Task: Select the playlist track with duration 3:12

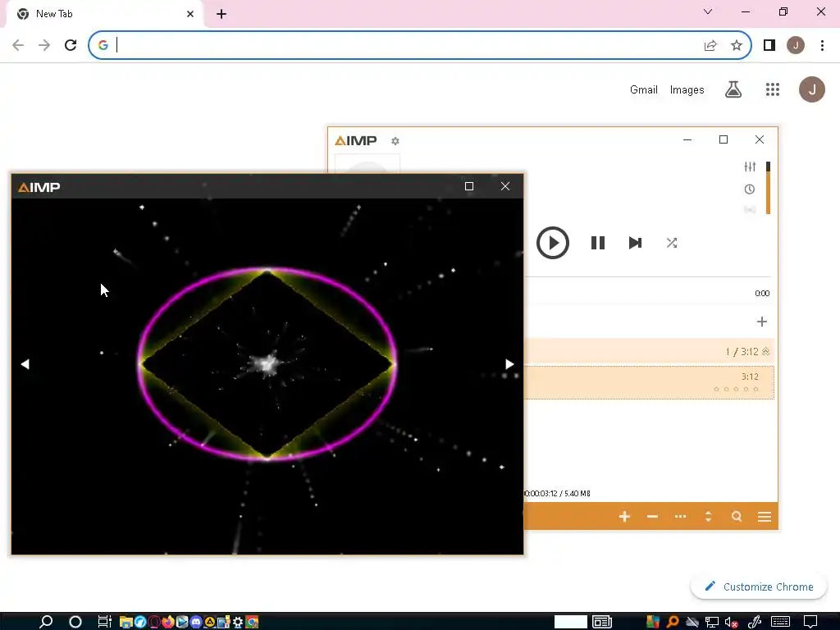Action: [649, 382]
